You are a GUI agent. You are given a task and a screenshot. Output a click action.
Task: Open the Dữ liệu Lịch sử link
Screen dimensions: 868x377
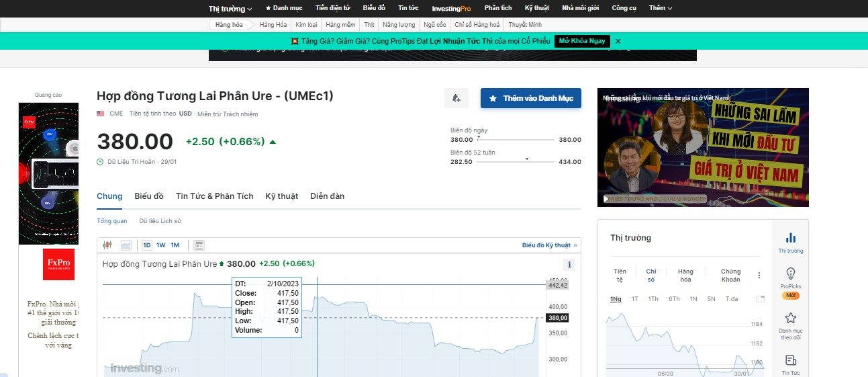(160, 221)
